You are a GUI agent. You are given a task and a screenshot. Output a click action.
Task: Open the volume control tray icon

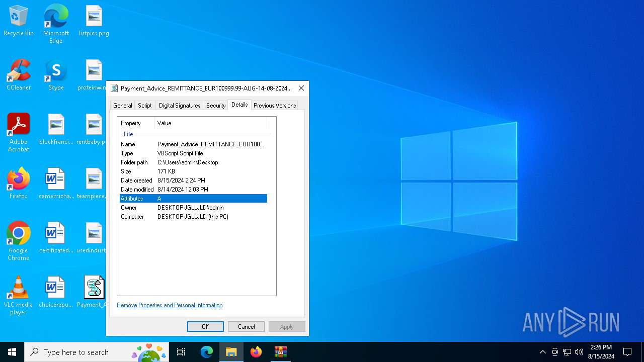[579, 352]
